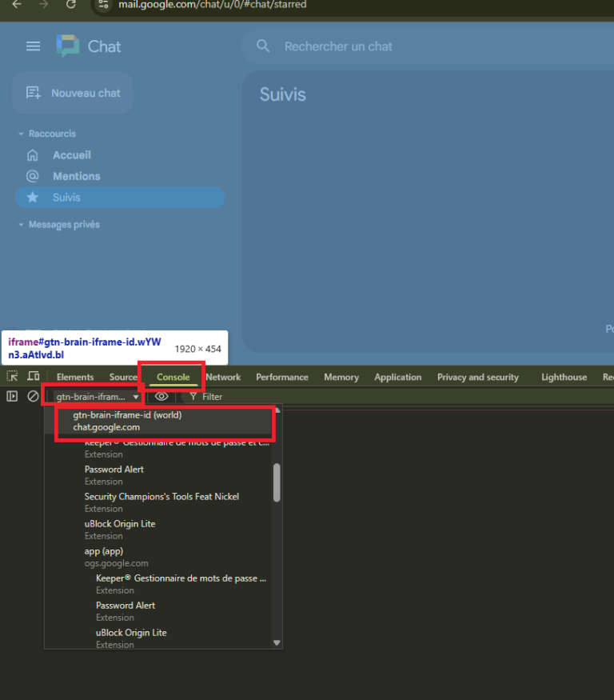This screenshot has height=700, width=614.
Task: Click the @ icon beside Mentions
Action: (33, 176)
